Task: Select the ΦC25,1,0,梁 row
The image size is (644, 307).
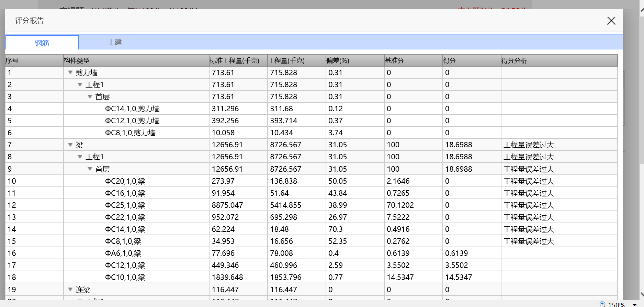Action: click(311, 205)
